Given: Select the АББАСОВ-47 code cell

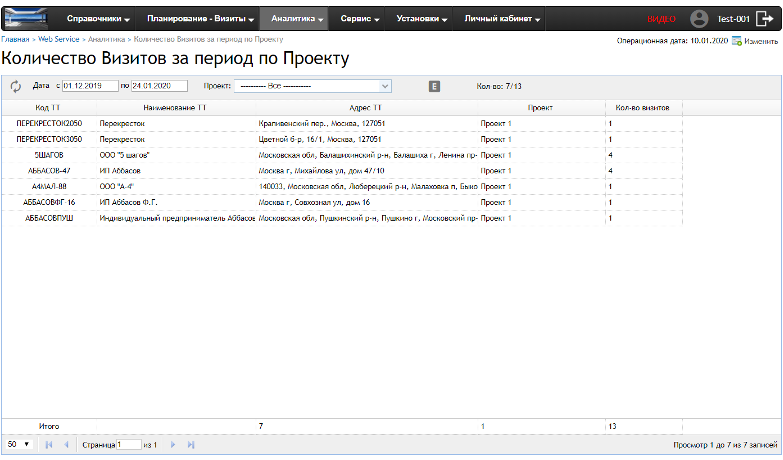Looking at the screenshot, I should point(49,171).
